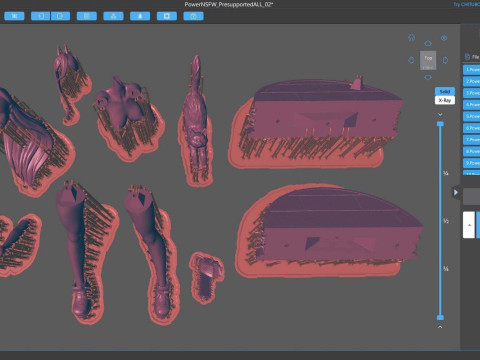Viewport: 480px width, 360px height.
Task: Select file entry 6.Power in the list
Action: coord(471,128)
